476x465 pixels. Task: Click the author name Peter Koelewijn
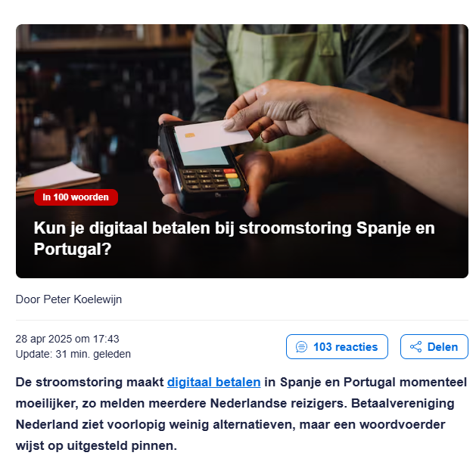click(x=82, y=299)
